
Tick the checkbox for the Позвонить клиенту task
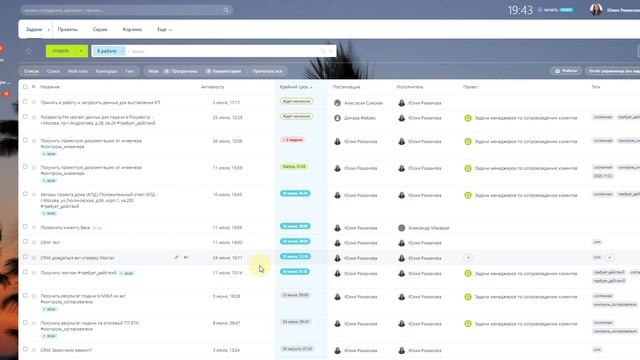25,227
